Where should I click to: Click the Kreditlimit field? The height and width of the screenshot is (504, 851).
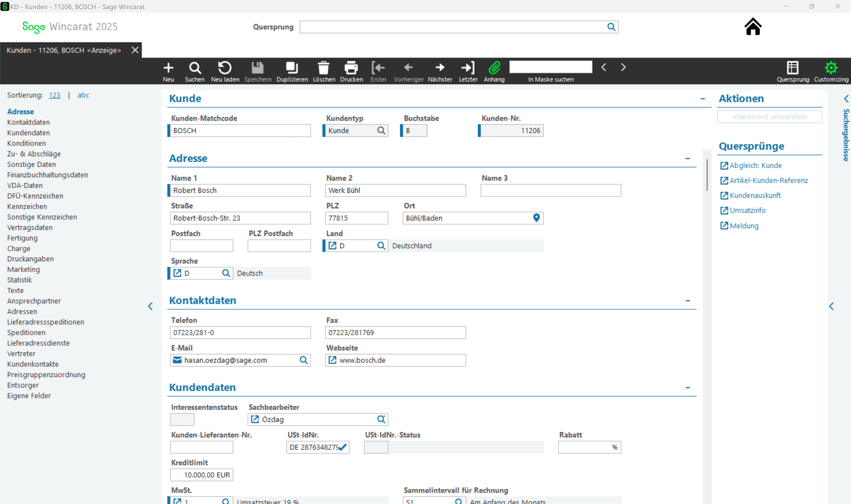coord(201,475)
